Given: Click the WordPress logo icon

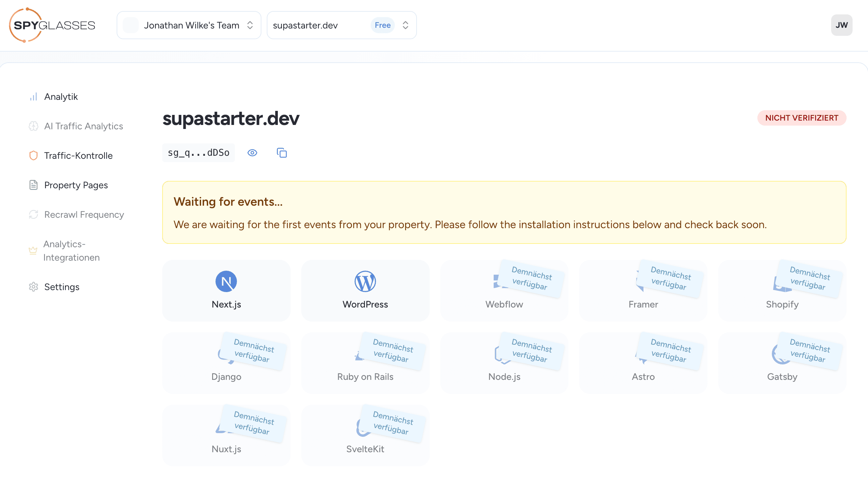Looking at the screenshot, I should point(365,282).
